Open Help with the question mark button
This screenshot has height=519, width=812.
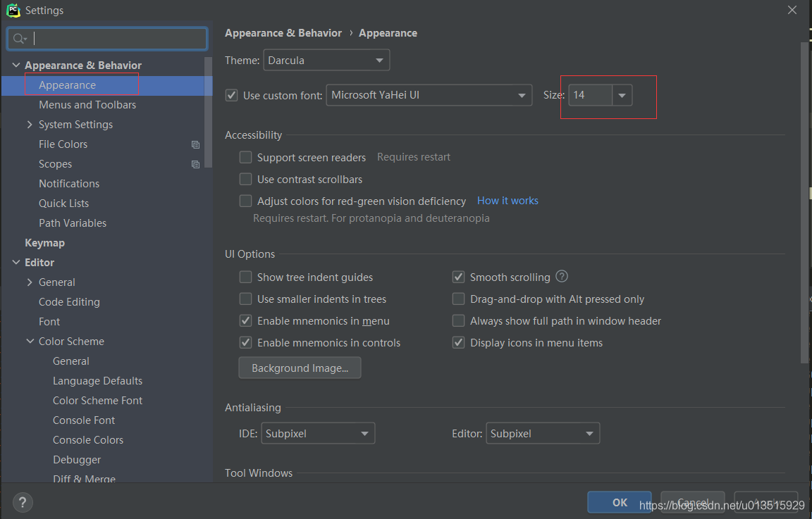(23, 502)
